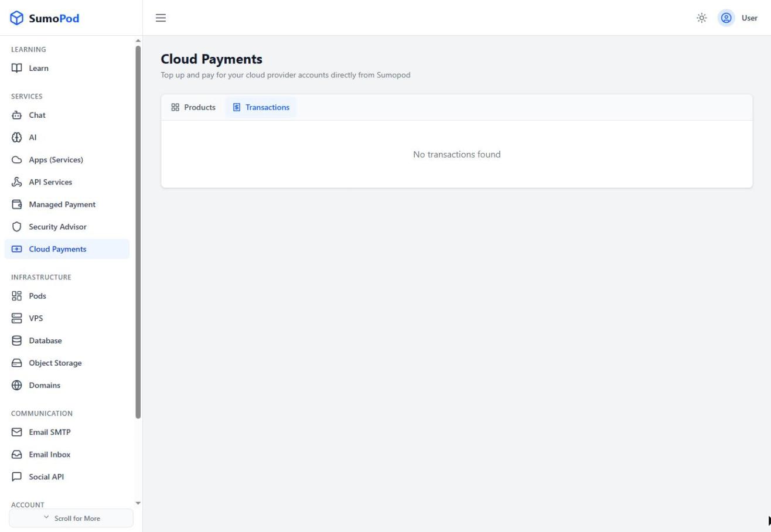Click the "No transactions found" message

pos(456,155)
